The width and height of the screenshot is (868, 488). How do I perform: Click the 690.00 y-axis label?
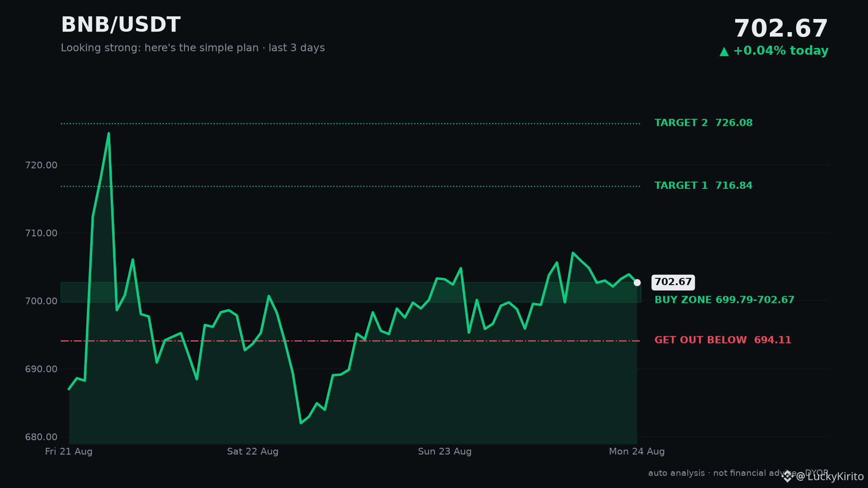41,369
